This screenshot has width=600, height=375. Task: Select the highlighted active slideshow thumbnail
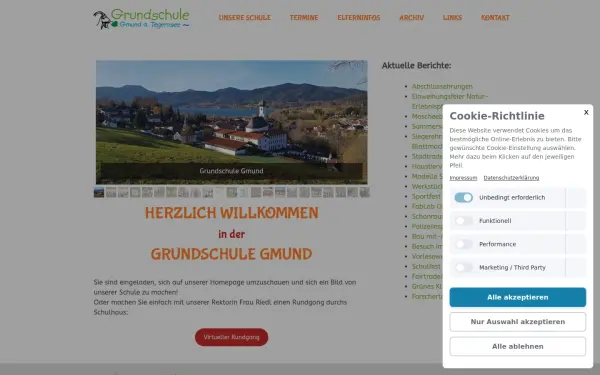[99, 192]
